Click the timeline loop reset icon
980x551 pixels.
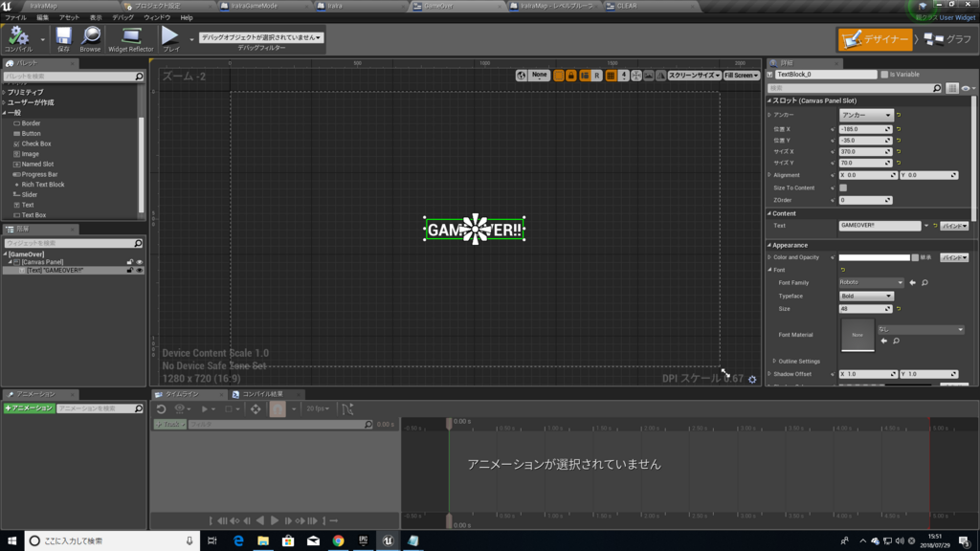click(161, 409)
